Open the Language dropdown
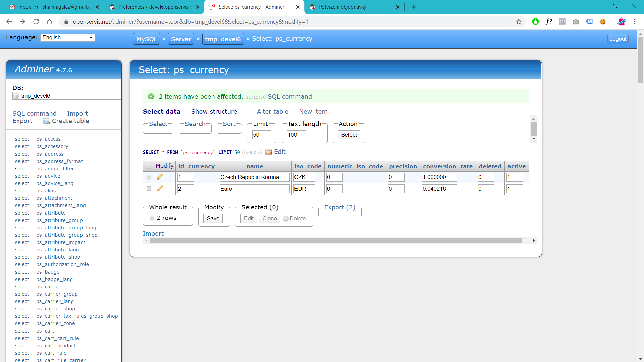 pos(67,37)
